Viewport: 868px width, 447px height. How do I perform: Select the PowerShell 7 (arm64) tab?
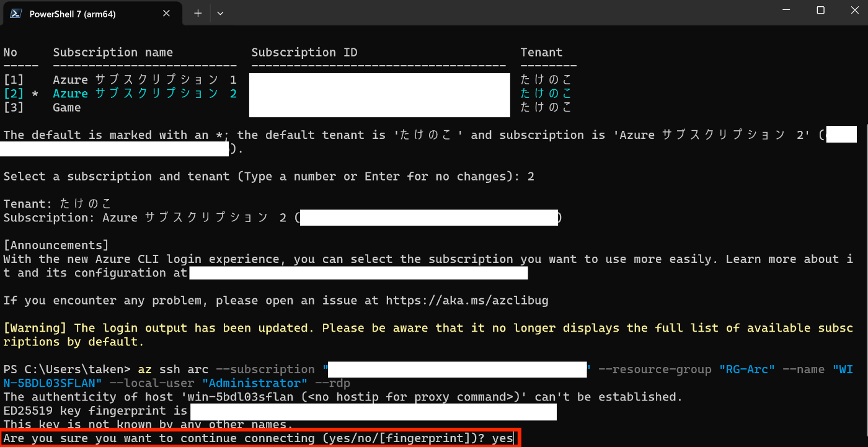click(92, 13)
